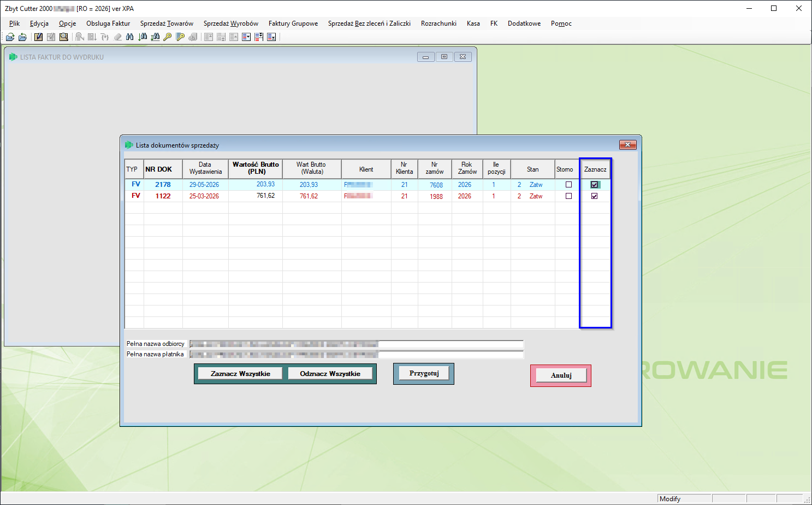Viewport: 812px width, 505px height.
Task: Click the first open-folder icon in toolbar
Action: point(10,37)
